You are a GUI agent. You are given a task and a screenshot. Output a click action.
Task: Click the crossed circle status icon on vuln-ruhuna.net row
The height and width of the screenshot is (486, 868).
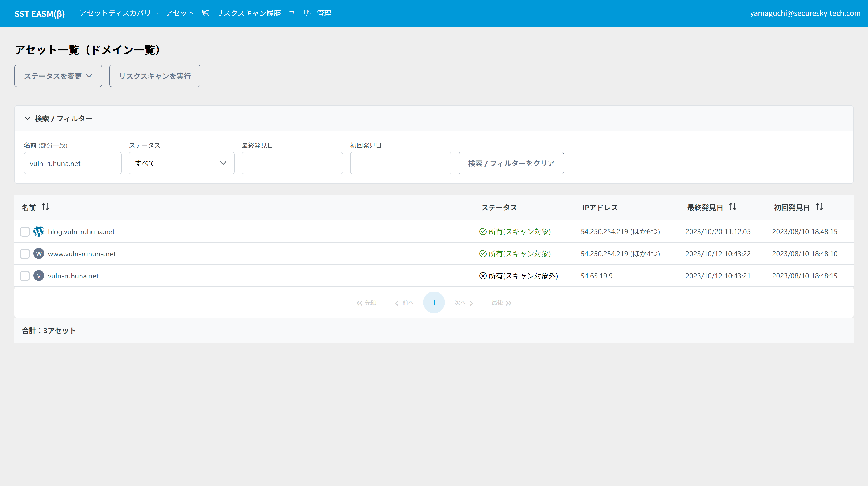coord(483,276)
